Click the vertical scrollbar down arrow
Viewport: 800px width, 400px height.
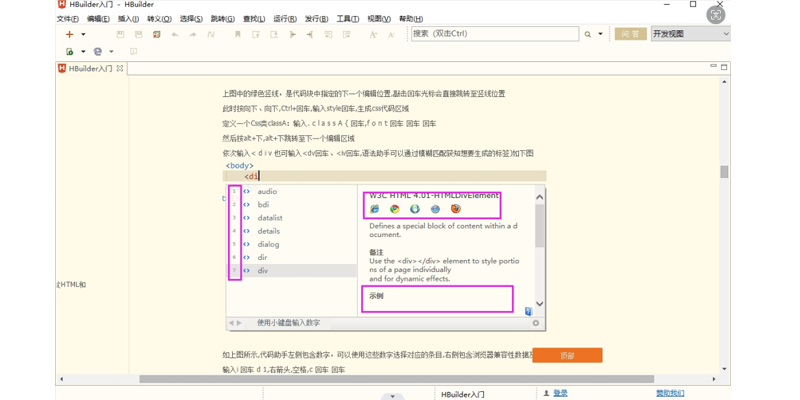(724, 369)
